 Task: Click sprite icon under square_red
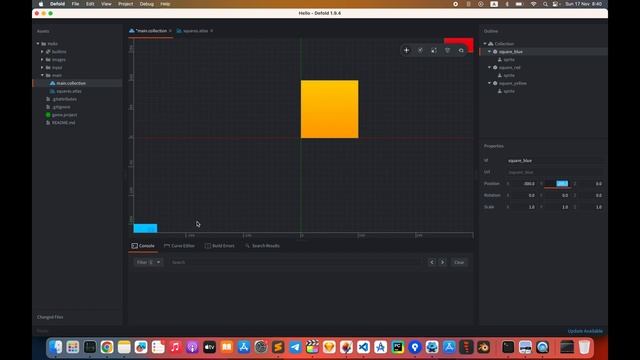click(x=500, y=76)
